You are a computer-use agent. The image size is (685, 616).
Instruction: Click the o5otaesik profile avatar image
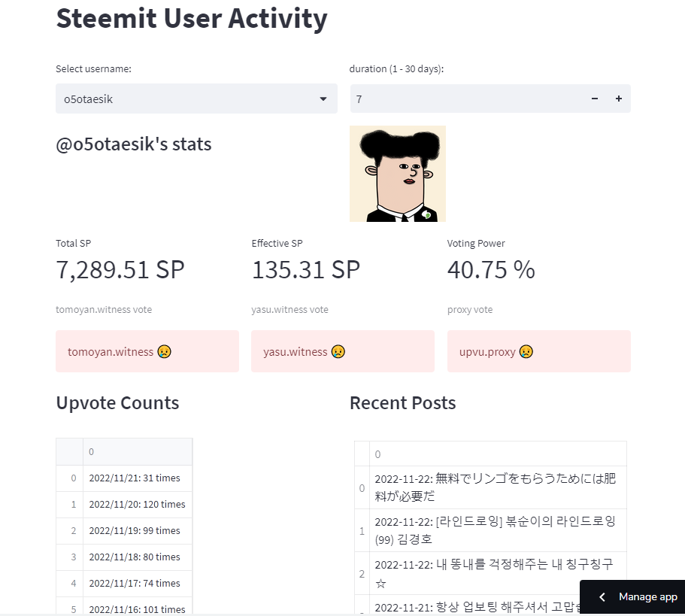pyautogui.click(x=398, y=174)
